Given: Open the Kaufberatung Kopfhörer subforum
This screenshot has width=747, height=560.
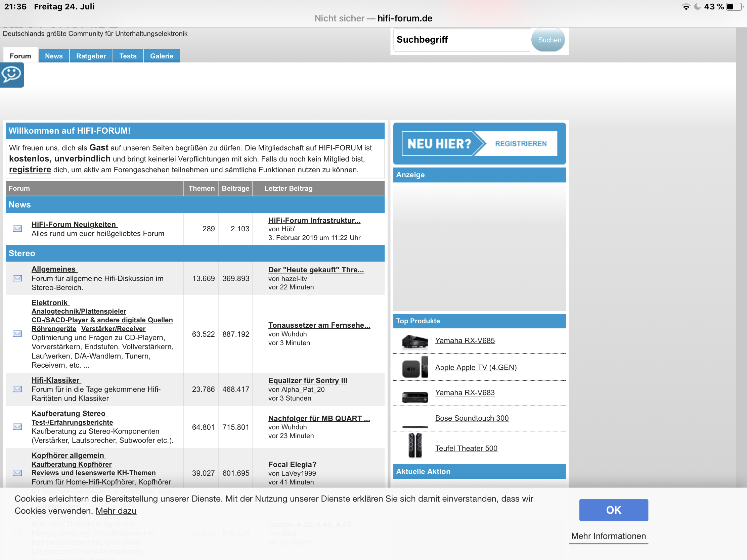Looking at the screenshot, I should pyautogui.click(x=72, y=464).
